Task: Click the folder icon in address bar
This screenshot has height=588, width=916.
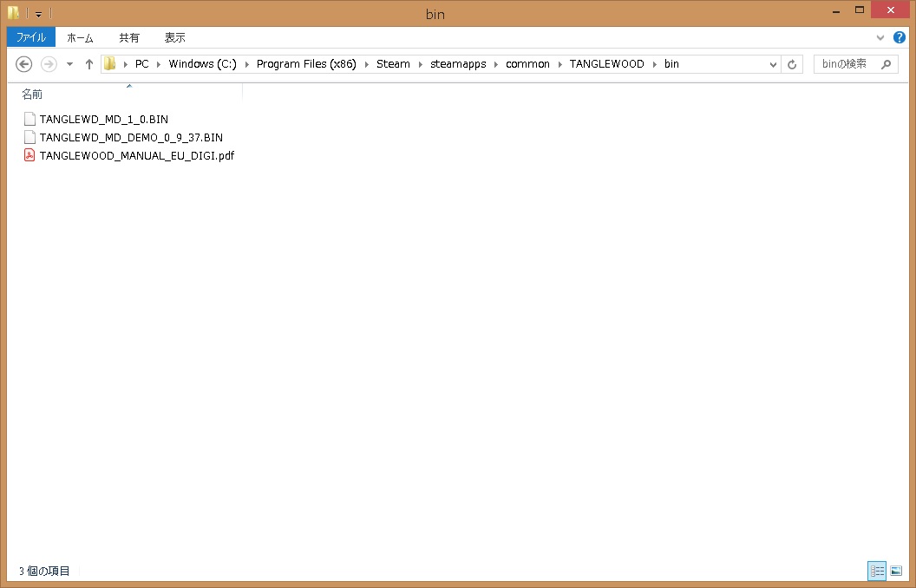Action: click(x=110, y=64)
